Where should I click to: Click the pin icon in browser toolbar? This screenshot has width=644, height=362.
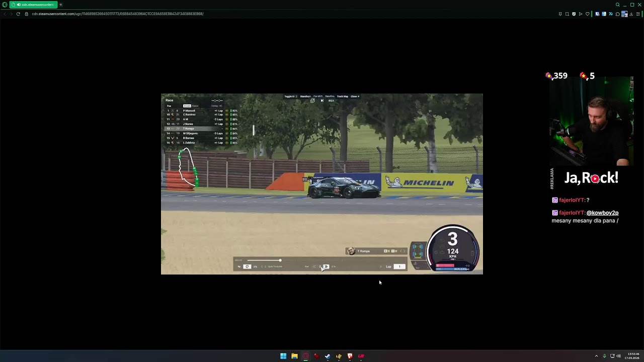[x=560, y=14]
